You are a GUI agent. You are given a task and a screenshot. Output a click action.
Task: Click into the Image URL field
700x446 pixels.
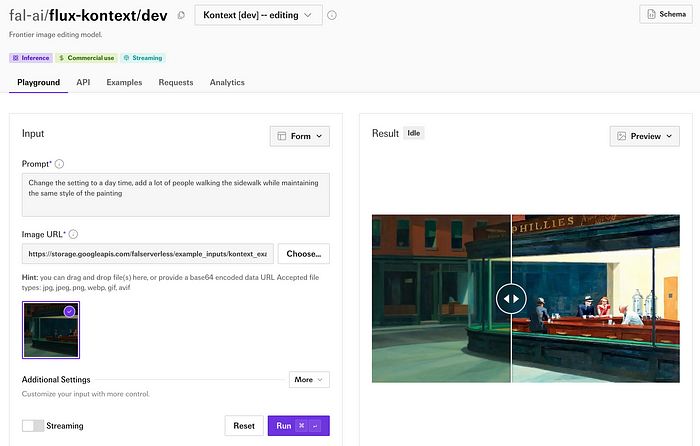click(x=148, y=254)
